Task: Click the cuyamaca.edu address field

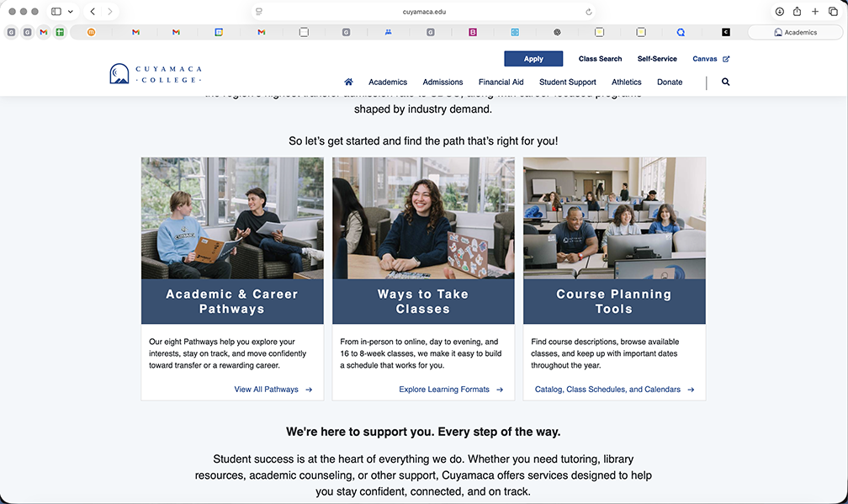Action: coord(424,11)
